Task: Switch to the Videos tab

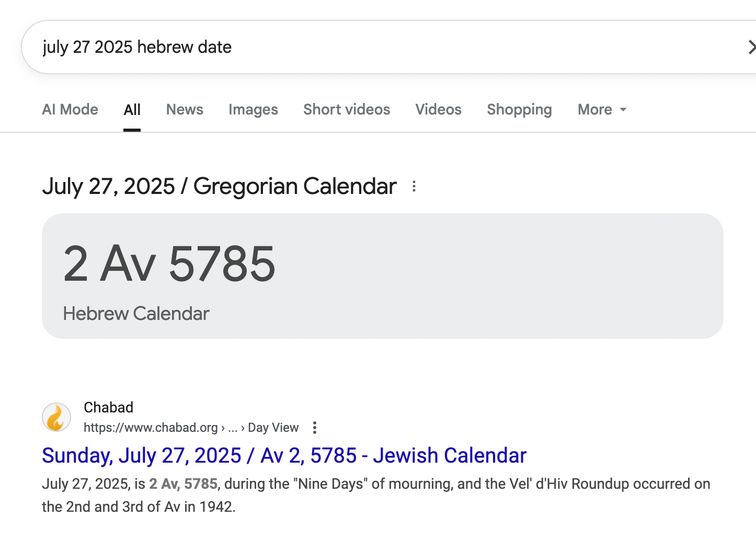Action: [438, 110]
